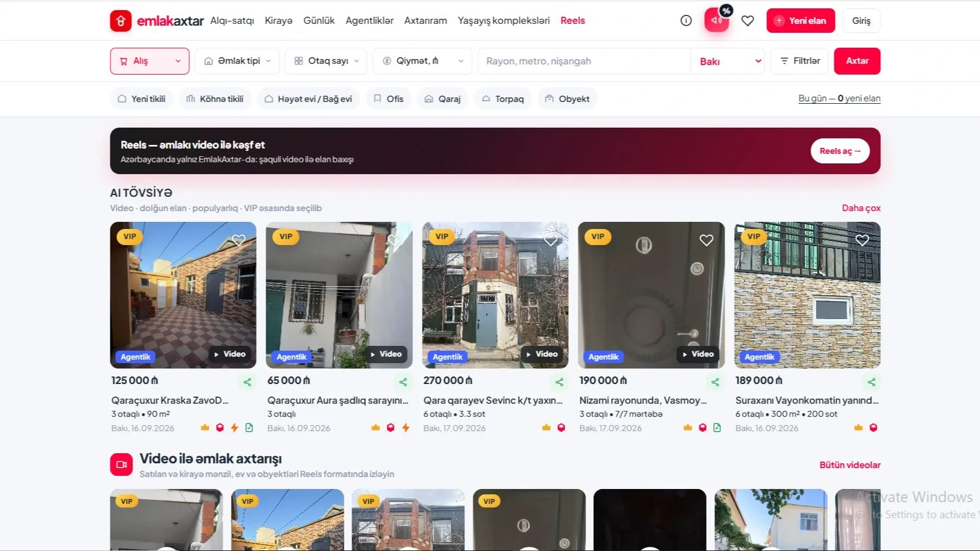This screenshot has height=551, width=980.
Task: Share the 190 000 ₼ listing
Action: [x=715, y=382]
